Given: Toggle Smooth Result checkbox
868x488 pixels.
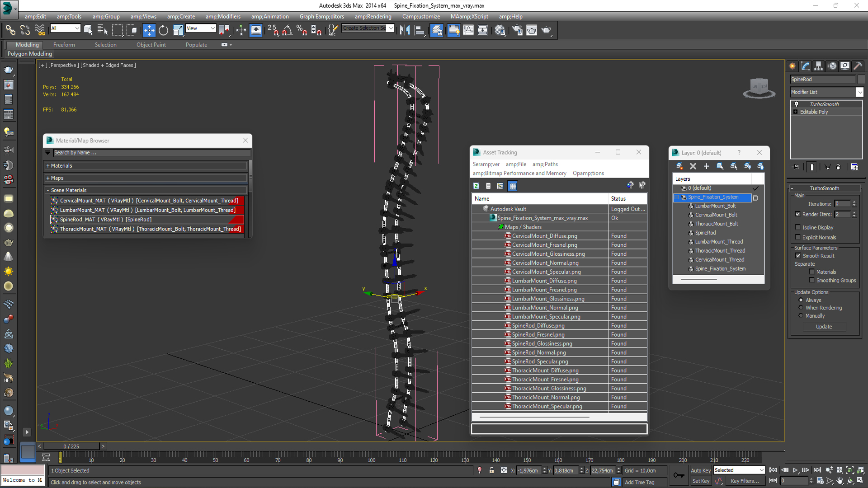Looking at the screenshot, I should [x=798, y=256].
